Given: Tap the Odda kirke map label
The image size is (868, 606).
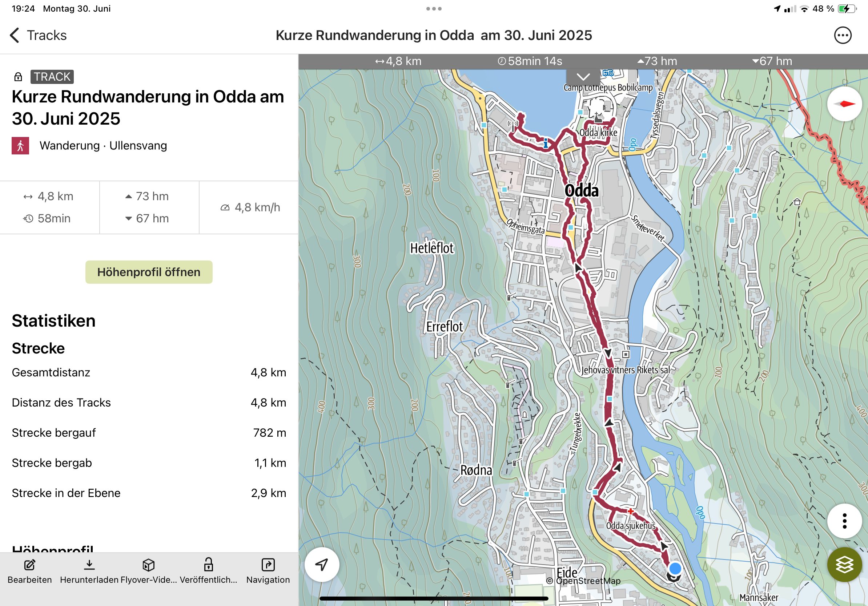Looking at the screenshot, I should (x=598, y=133).
